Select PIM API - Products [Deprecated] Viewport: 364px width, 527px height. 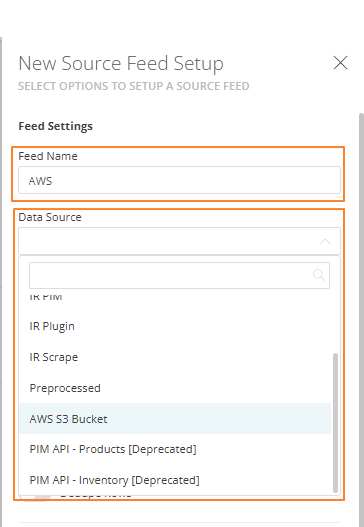tap(175, 449)
